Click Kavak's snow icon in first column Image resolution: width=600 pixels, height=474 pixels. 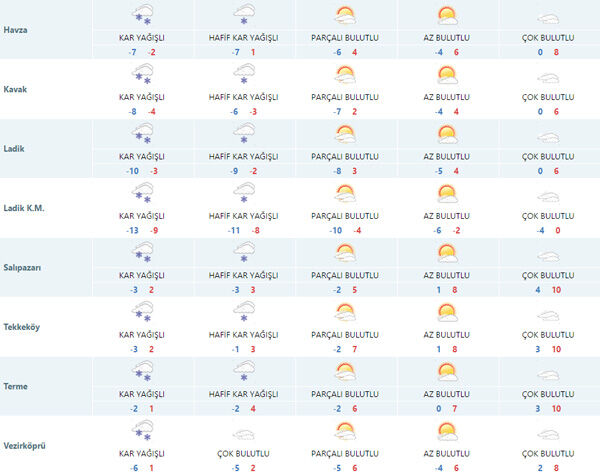click(142, 74)
